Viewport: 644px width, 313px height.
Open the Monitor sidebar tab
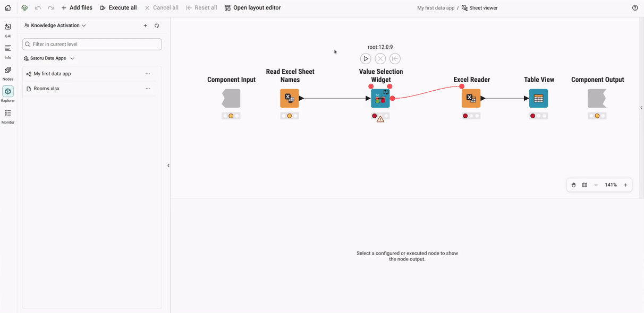[8, 117]
